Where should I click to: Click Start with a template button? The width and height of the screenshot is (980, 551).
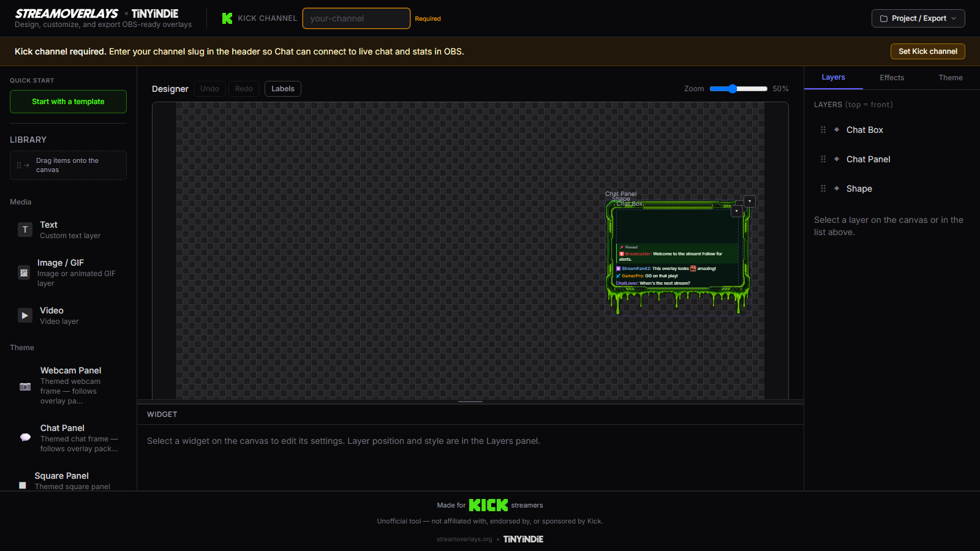pos(68,102)
